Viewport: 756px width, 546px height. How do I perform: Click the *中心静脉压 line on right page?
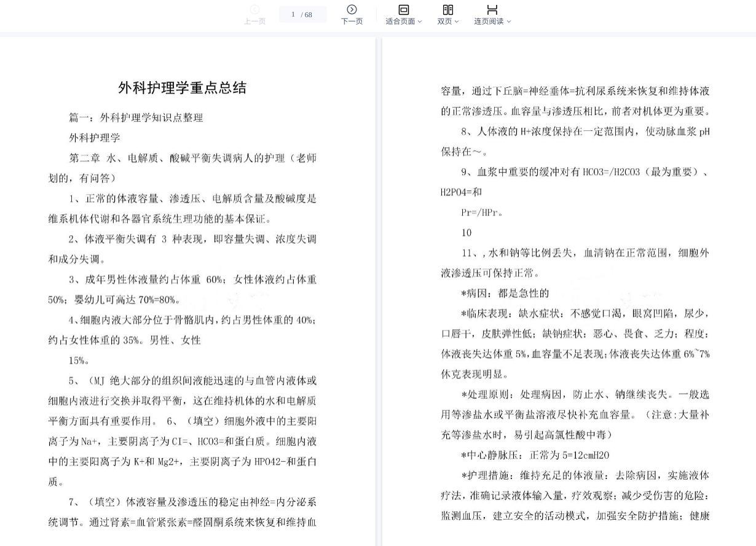tap(535, 455)
